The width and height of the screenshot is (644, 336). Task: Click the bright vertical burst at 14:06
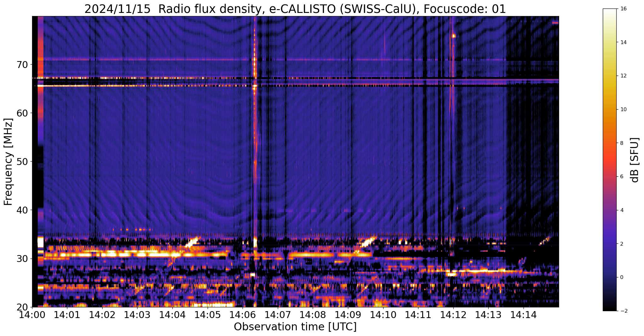pos(255,132)
